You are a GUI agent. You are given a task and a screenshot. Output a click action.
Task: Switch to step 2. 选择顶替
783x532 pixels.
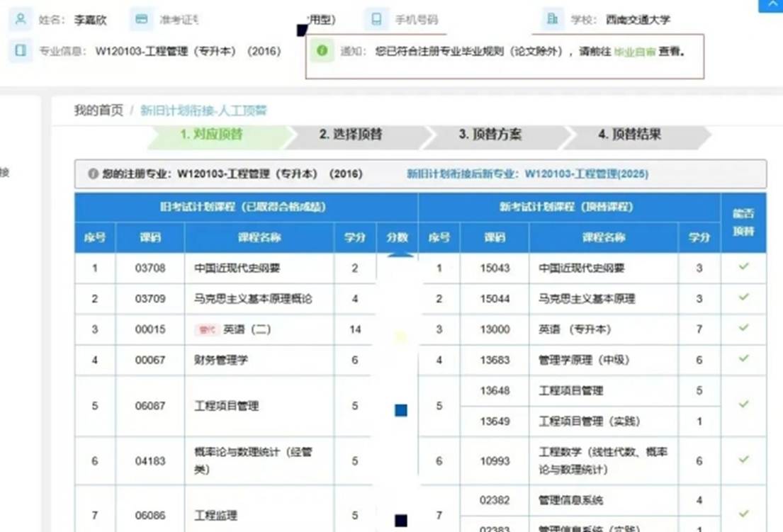tap(351, 135)
